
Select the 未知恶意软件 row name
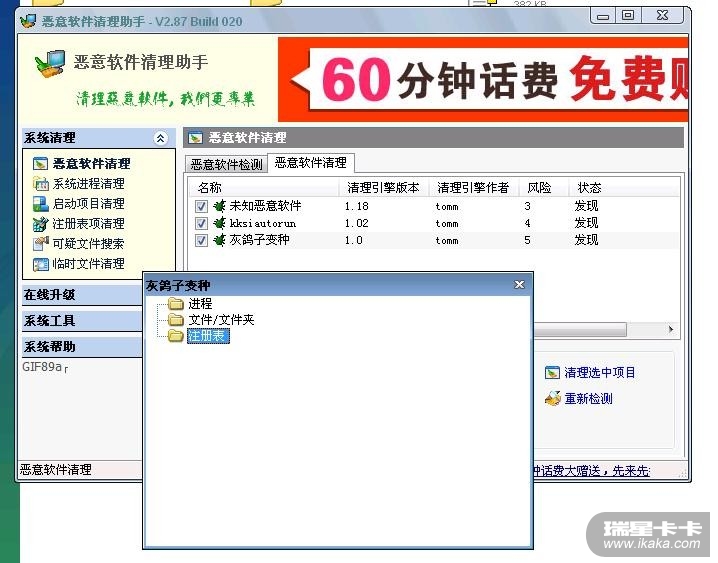tap(265, 206)
